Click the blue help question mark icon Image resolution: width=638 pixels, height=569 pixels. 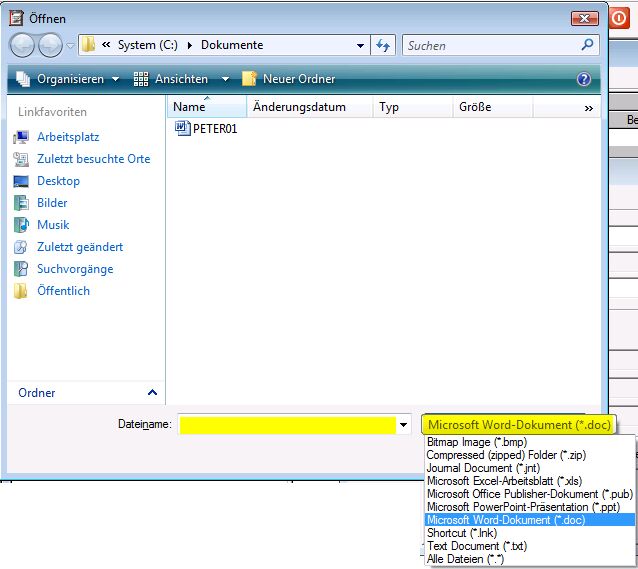coord(584,79)
